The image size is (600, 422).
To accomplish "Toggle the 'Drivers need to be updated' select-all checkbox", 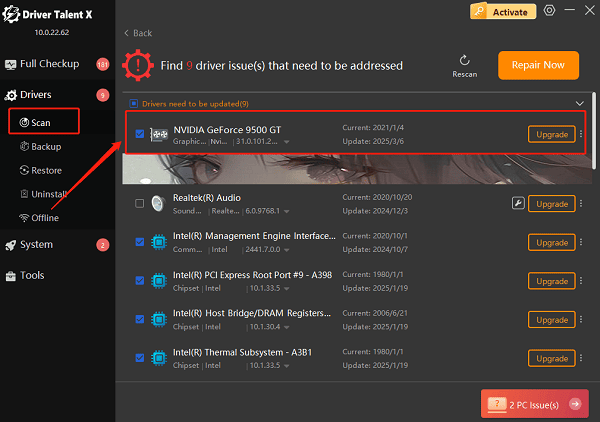I will pyautogui.click(x=134, y=103).
